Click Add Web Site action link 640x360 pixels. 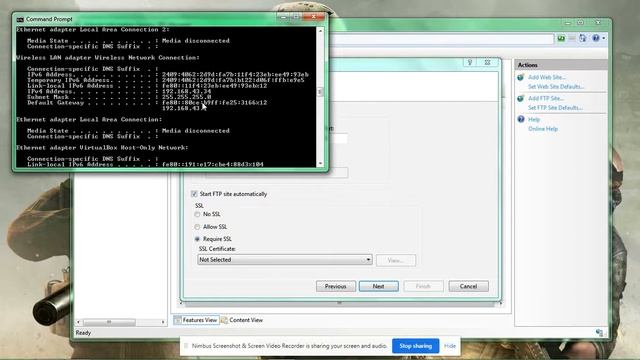click(x=547, y=77)
